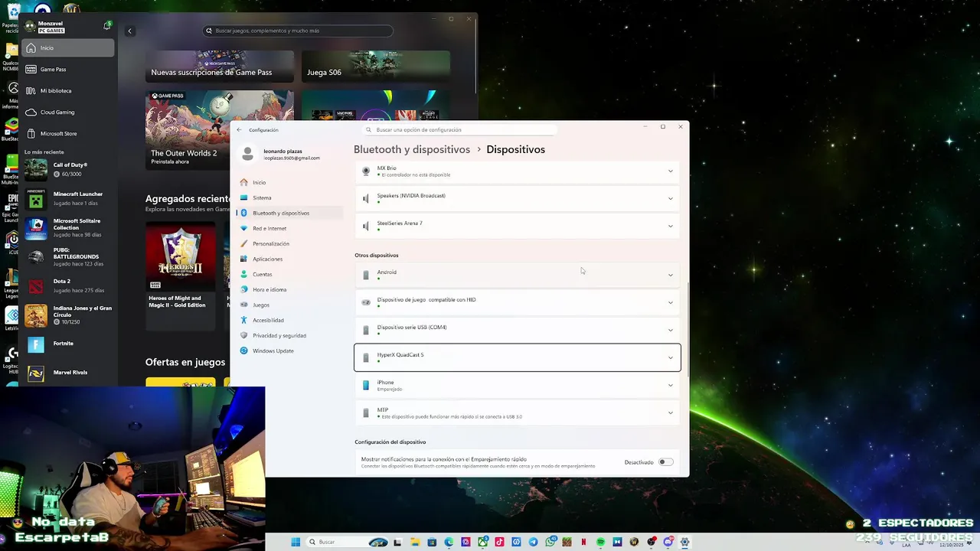
Task: Click the Settings search field
Action: (x=459, y=130)
